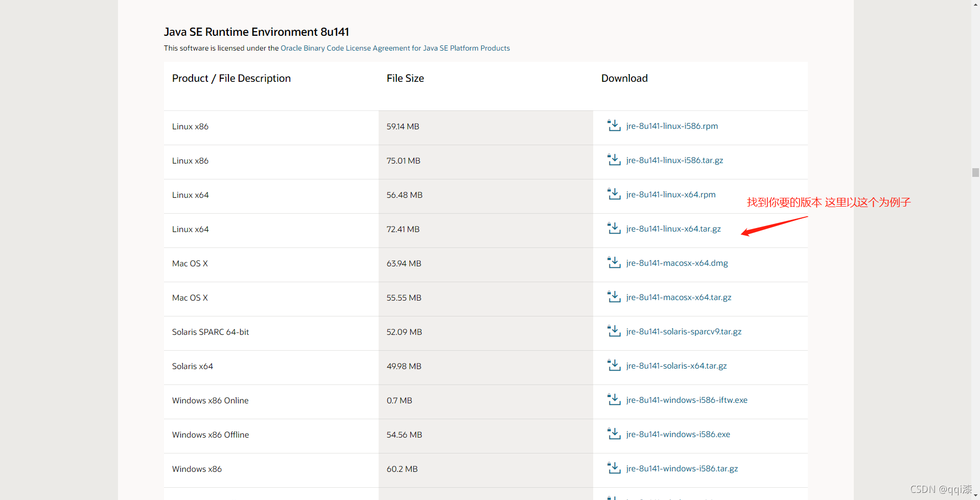Download the jre-8u141-macosx-x64.dmg link
Viewport: 980px width, 500px height.
point(677,263)
